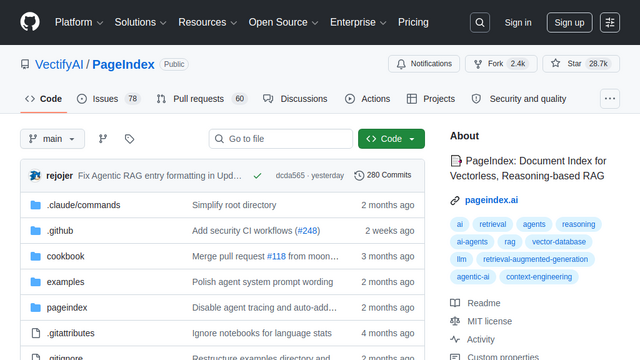This screenshot has height=360, width=640.
Task: Open the more tabs ellipsis button
Action: pos(610,99)
